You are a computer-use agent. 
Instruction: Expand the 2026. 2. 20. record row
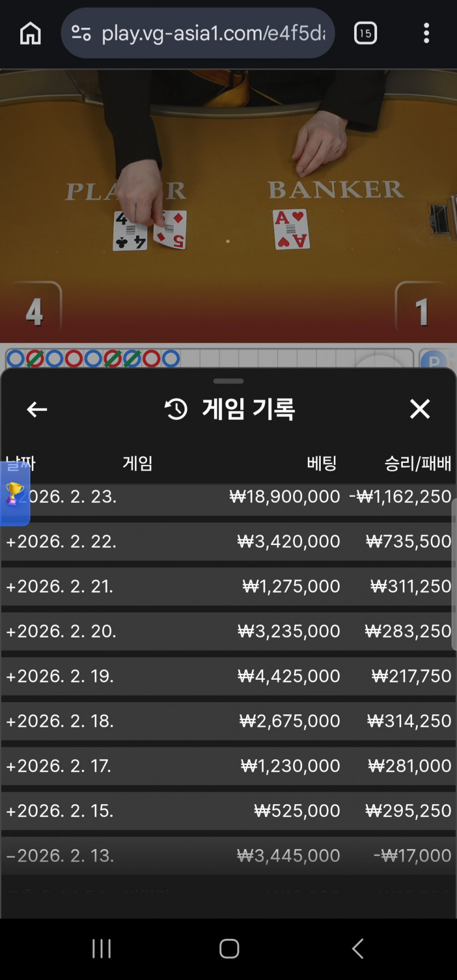(x=61, y=632)
